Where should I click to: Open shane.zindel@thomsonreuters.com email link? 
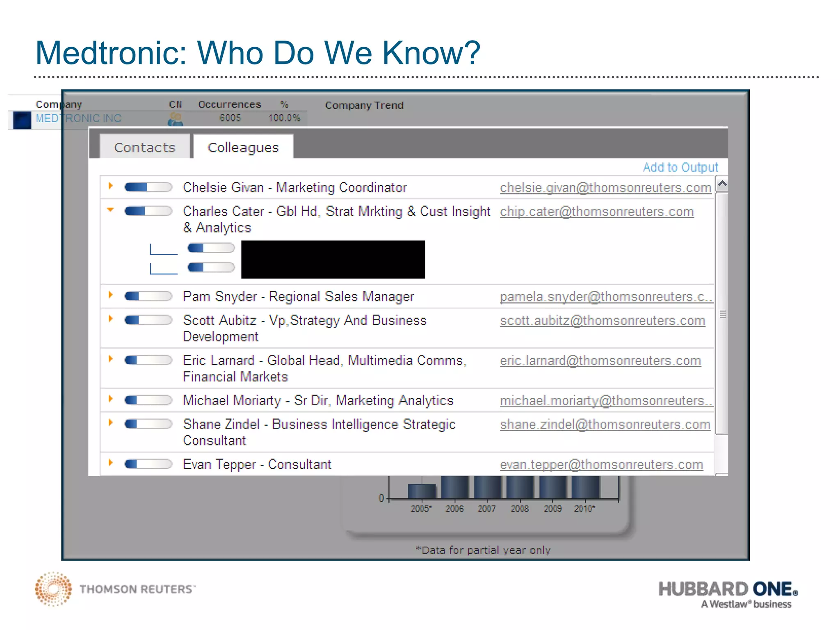coord(605,425)
